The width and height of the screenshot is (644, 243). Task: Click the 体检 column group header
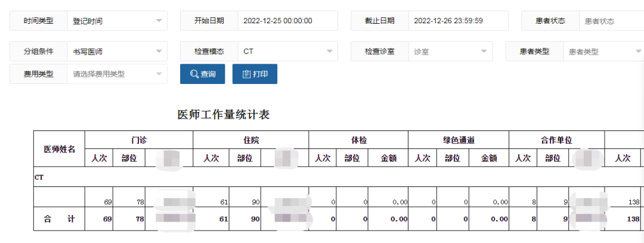tap(358, 140)
